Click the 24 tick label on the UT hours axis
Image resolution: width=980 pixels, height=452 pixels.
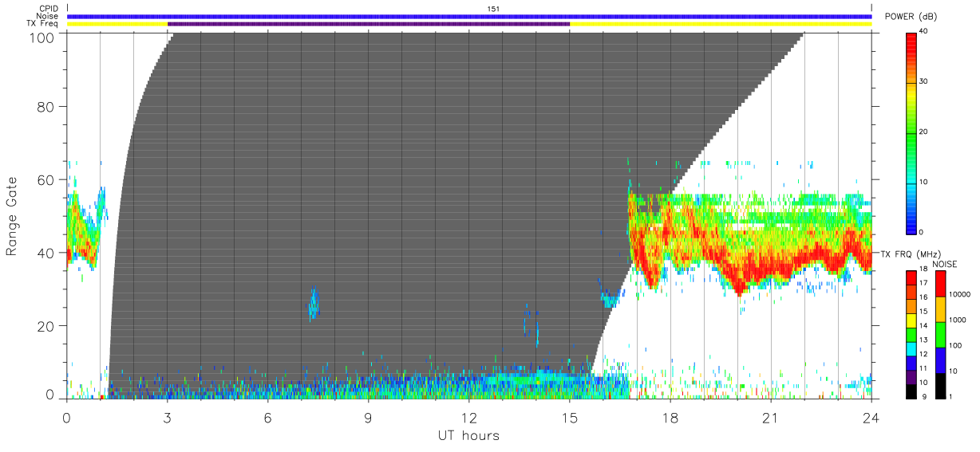(871, 418)
